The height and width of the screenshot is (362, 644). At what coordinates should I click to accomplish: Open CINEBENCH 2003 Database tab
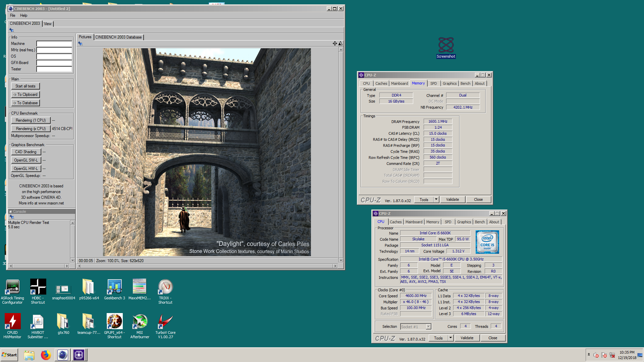(x=118, y=37)
